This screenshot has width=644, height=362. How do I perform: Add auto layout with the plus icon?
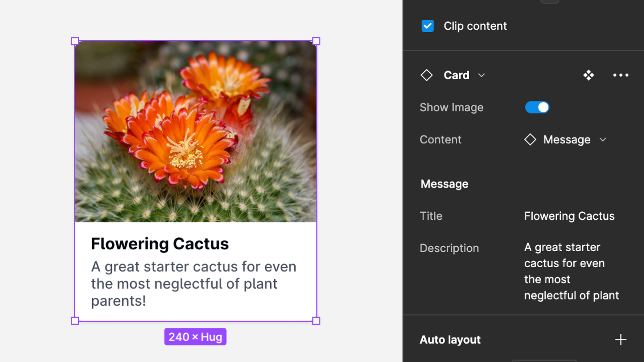621,340
